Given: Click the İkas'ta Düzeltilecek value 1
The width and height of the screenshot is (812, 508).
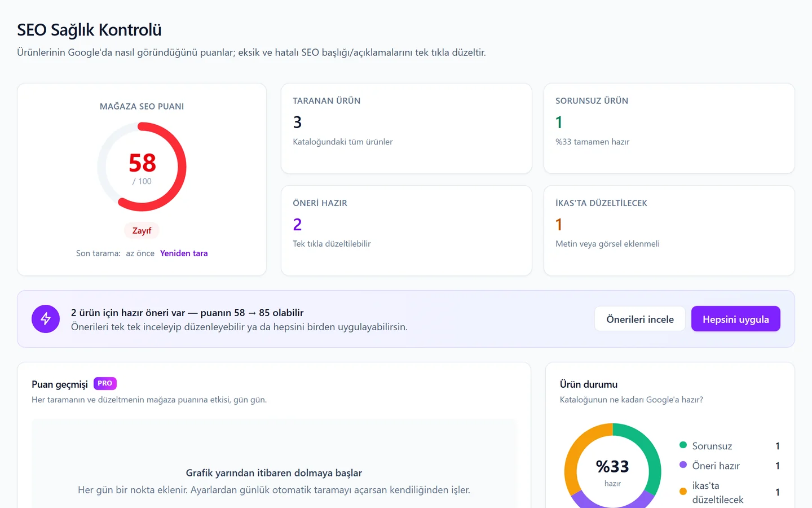Looking at the screenshot, I should [x=559, y=225].
